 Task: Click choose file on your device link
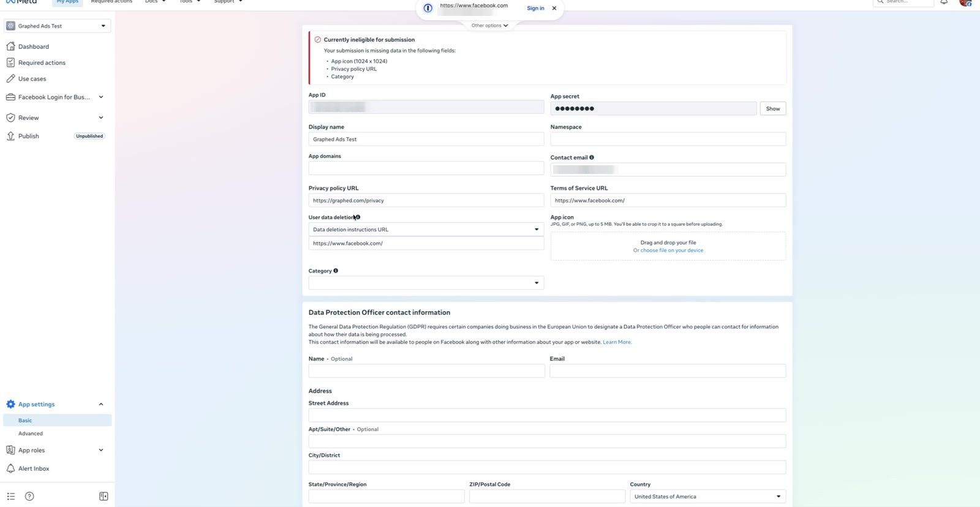coord(672,250)
